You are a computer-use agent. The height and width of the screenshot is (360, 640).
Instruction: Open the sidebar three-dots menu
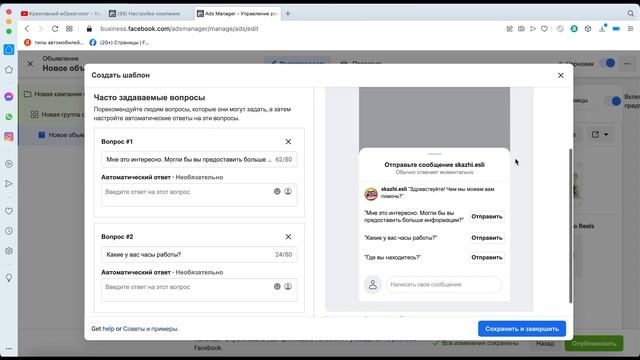pyautogui.click(x=9, y=349)
